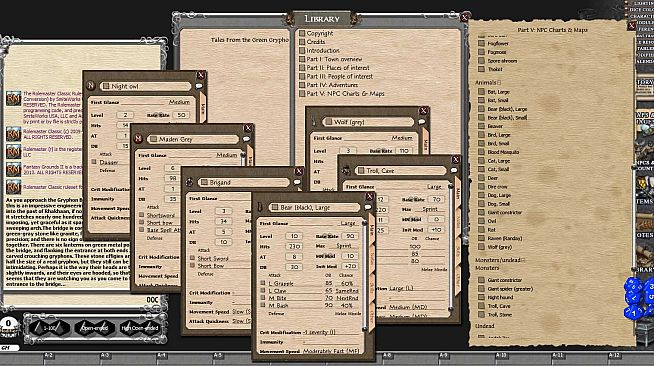The image size is (654, 366).
Task: Switch to the Main tab on Bear sheet
Action: (372, 230)
